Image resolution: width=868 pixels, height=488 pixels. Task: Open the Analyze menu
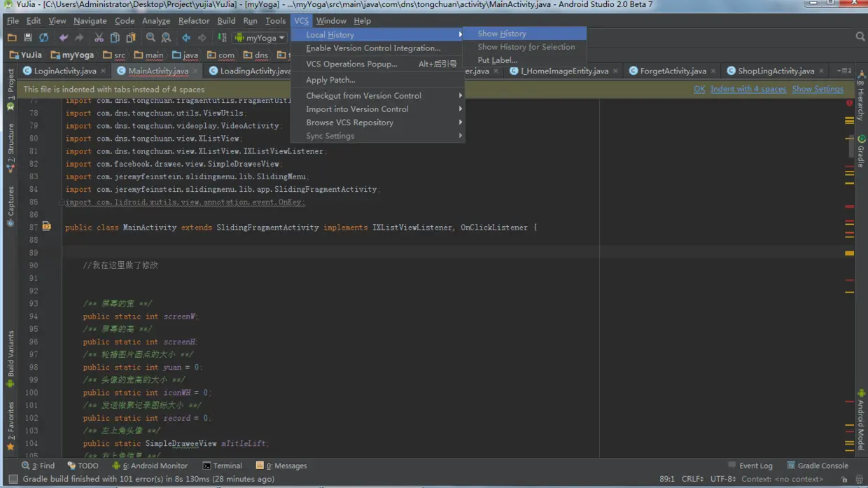pyautogui.click(x=156, y=21)
